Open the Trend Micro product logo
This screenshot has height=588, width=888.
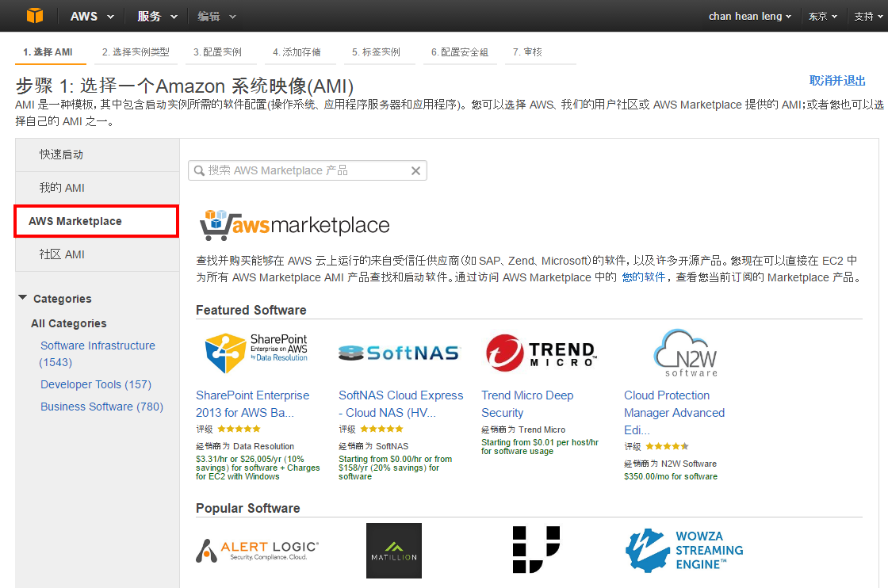[x=540, y=353]
